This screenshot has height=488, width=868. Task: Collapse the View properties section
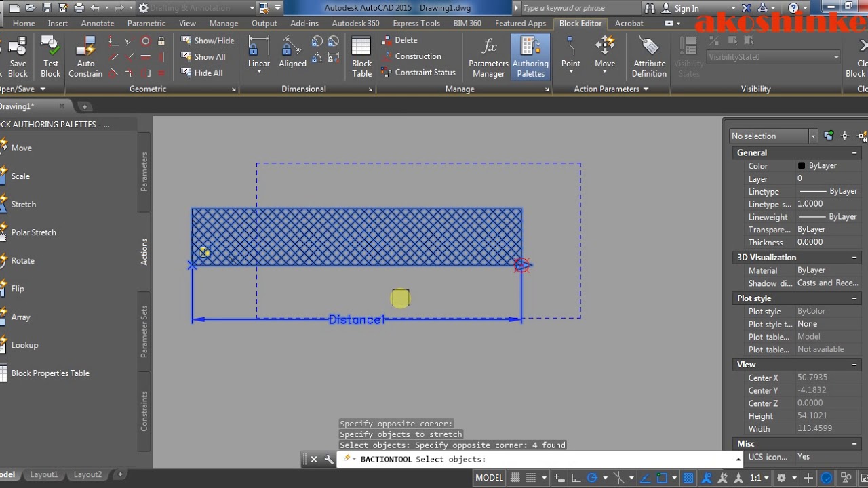(854, 365)
